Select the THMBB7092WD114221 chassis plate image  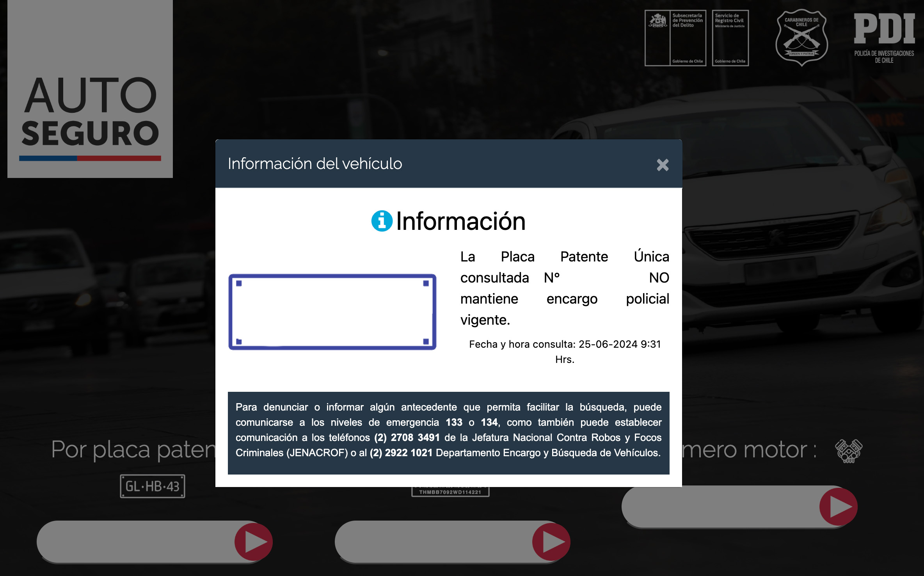tap(451, 491)
